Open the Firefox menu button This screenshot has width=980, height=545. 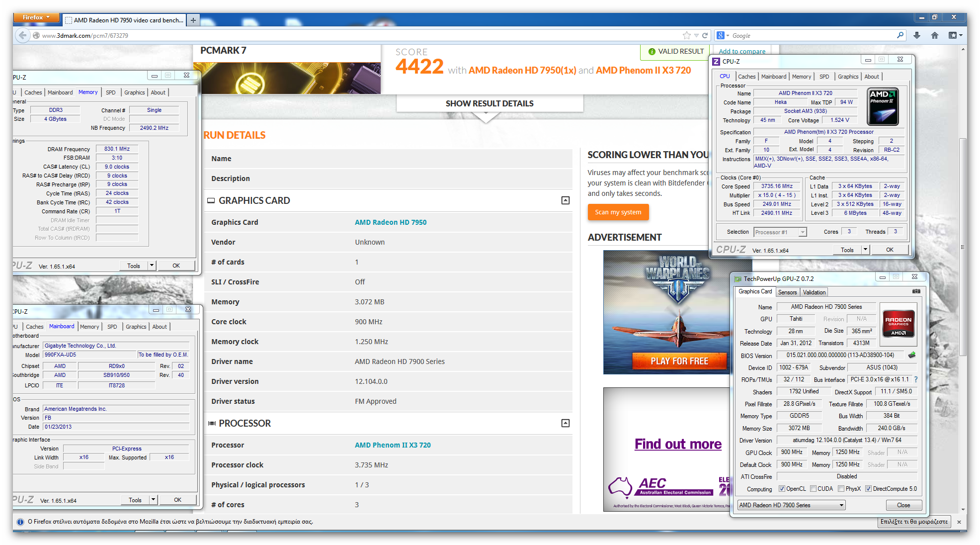(36, 17)
